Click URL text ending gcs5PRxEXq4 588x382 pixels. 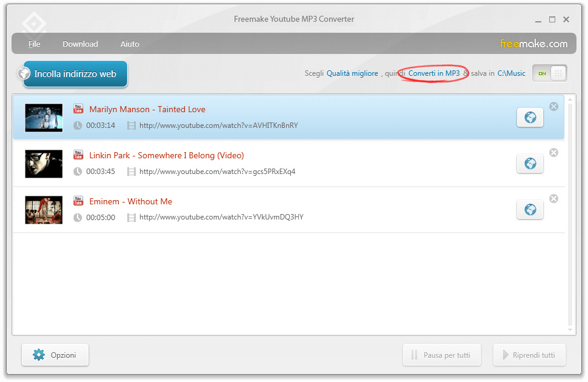click(x=218, y=172)
